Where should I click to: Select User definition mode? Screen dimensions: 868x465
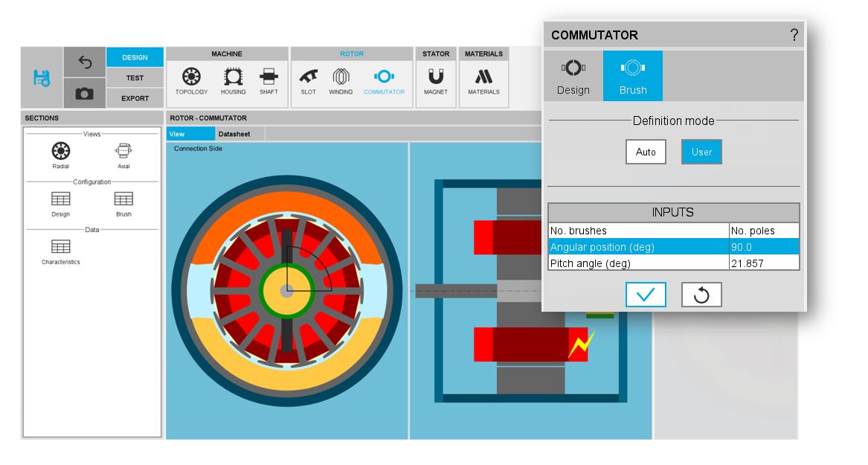coord(701,152)
